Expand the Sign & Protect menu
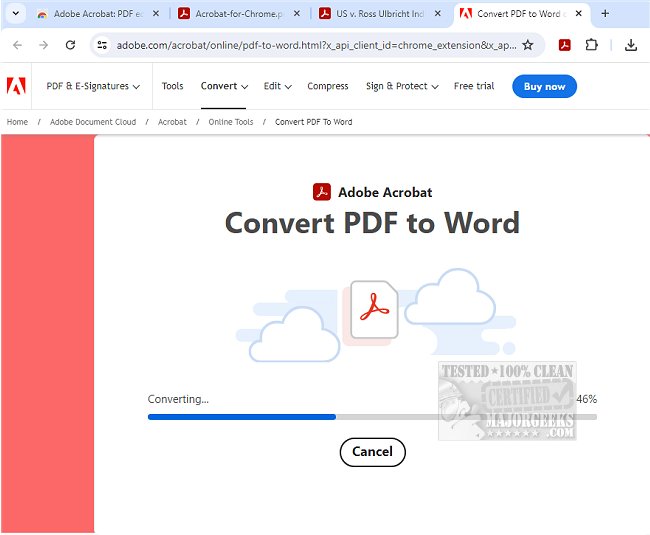The image size is (650, 535). (402, 86)
